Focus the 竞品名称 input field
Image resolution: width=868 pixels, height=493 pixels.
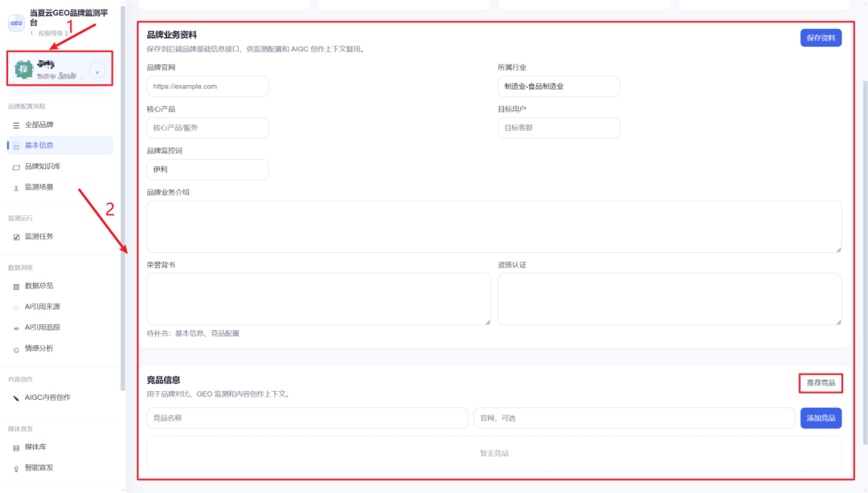point(307,418)
